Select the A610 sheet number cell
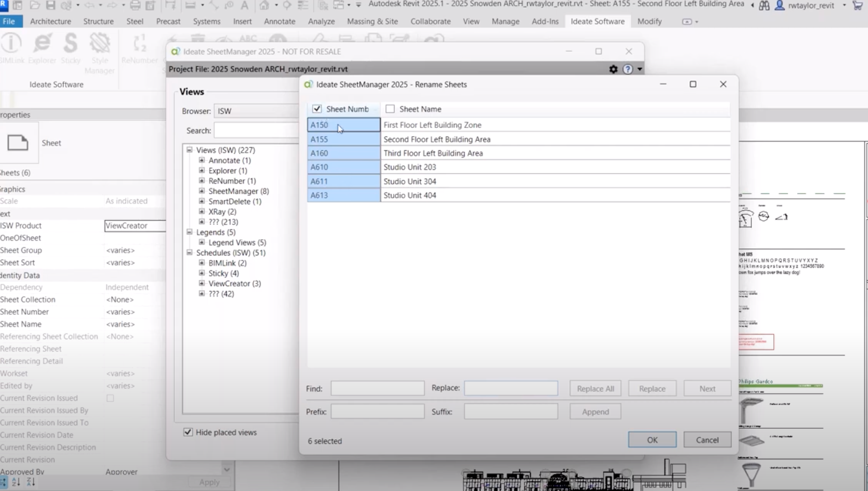Screen dimensions: 868x491 pyautogui.click(x=343, y=167)
